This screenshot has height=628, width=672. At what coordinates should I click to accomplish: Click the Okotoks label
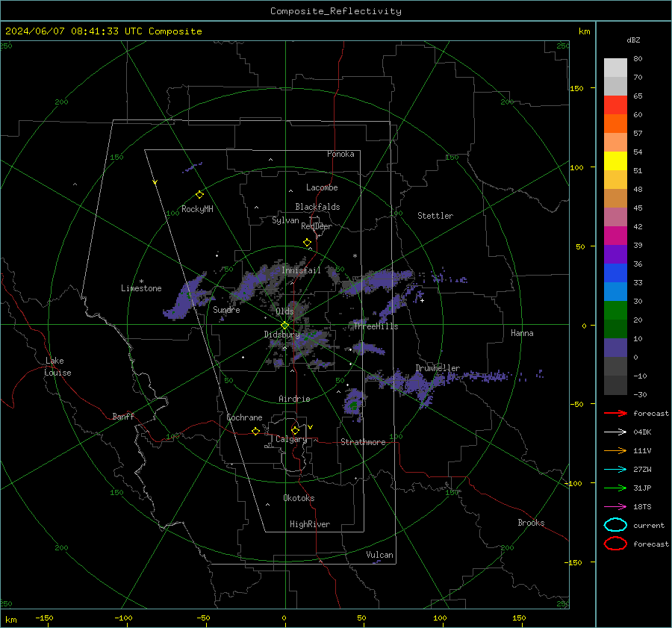pyautogui.click(x=299, y=497)
